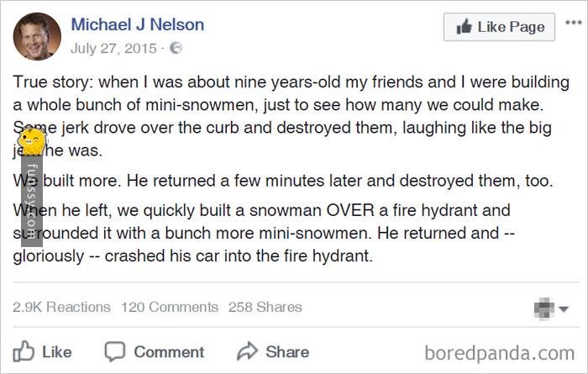Open the Michael J Nelson profile name link
This screenshot has width=588, height=374.
point(138,24)
